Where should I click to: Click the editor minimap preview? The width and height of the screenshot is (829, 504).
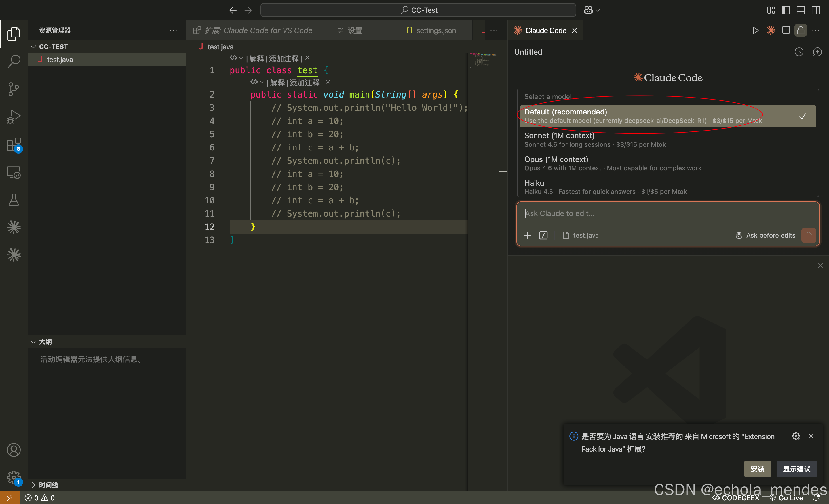pos(483,60)
